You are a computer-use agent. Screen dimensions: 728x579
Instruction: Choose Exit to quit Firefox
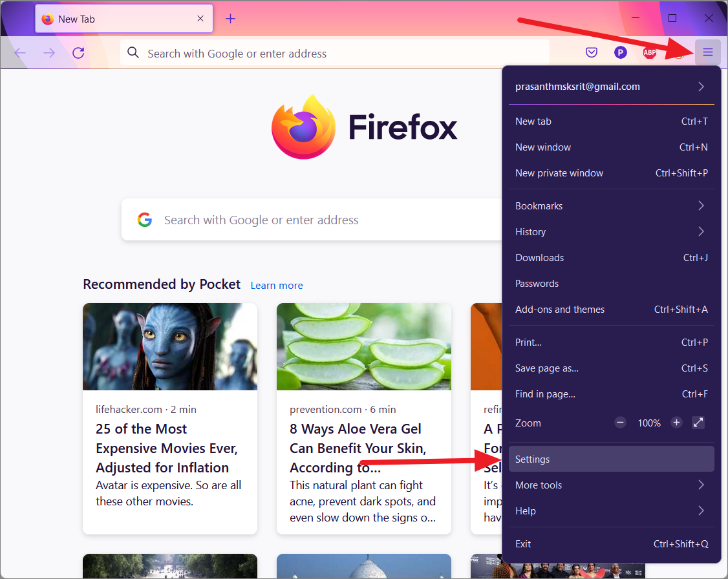tap(611, 544)
